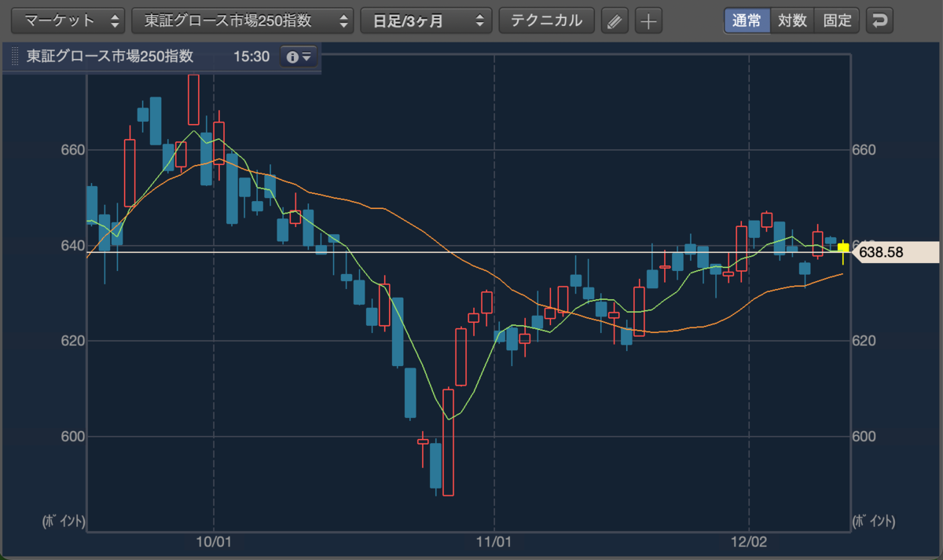Click the plus crosshair icon
Screen dimensions: 943x560
tap(648, 21)
